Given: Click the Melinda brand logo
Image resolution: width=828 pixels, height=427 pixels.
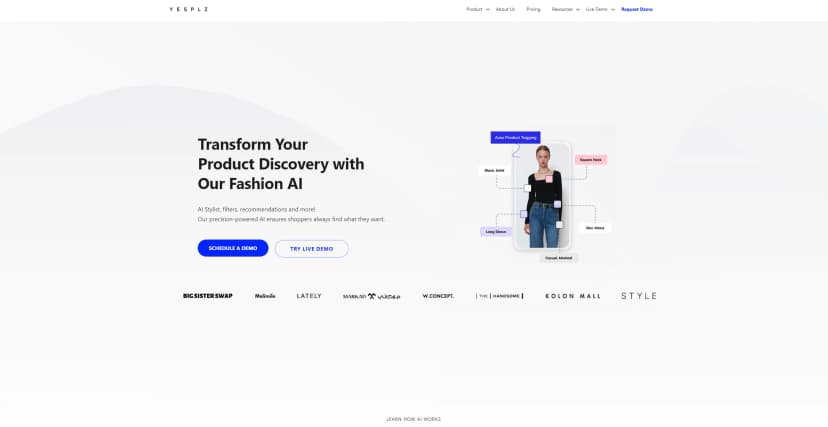Looking at the screenshot, I should pyautogui.click(x=265, y=296).
